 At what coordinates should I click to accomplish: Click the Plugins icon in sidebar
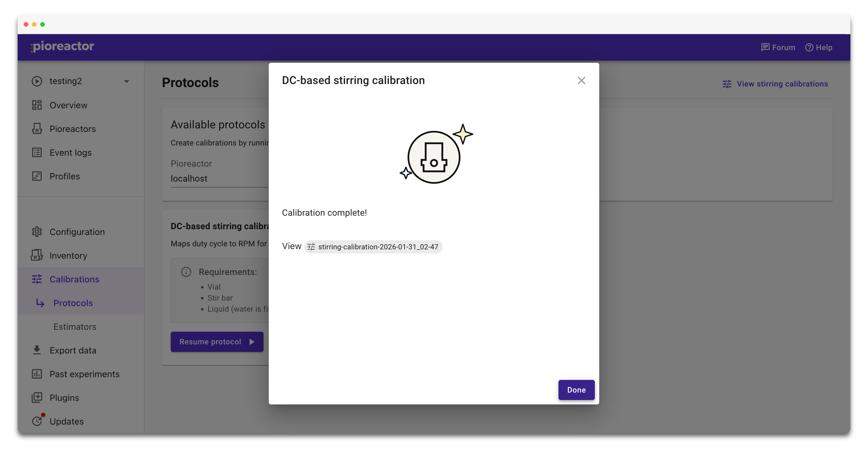click(37, 398)
